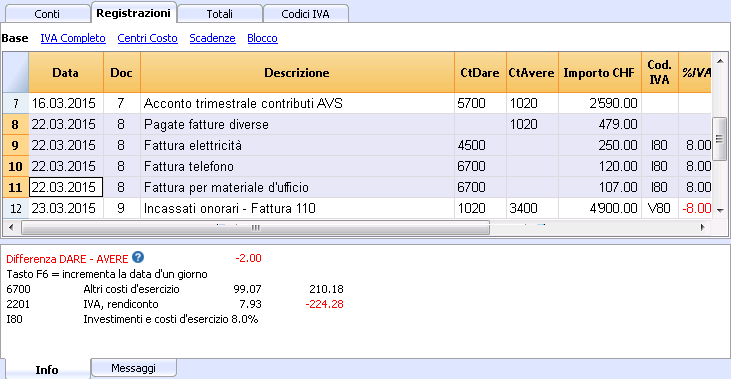Screen dimensions: 731x379
Task: Click the red -2.00 difference value
Action: coord(248,258)
